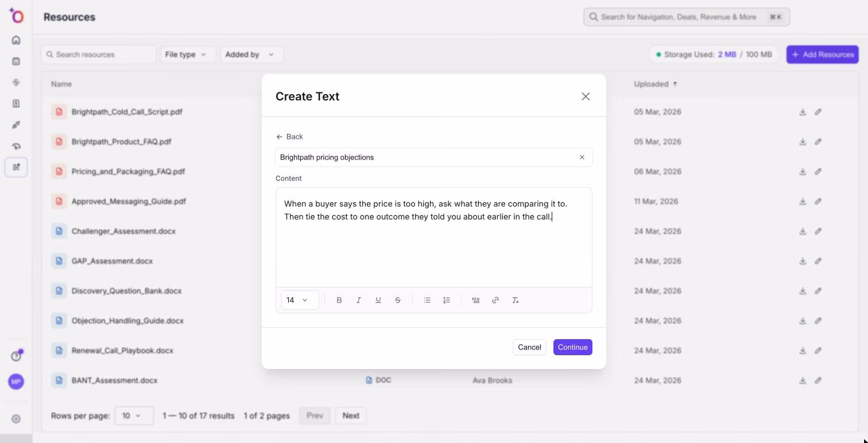The image size is (868, 443).
Task: Clear the title field with the X icon
Action: click(x=582, y=157)
